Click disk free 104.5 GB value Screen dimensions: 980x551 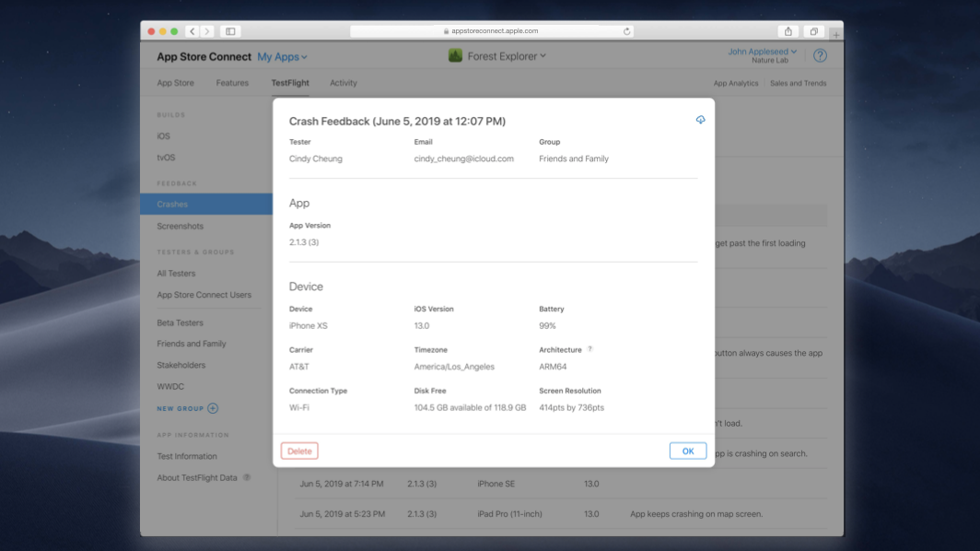(470, 408)
